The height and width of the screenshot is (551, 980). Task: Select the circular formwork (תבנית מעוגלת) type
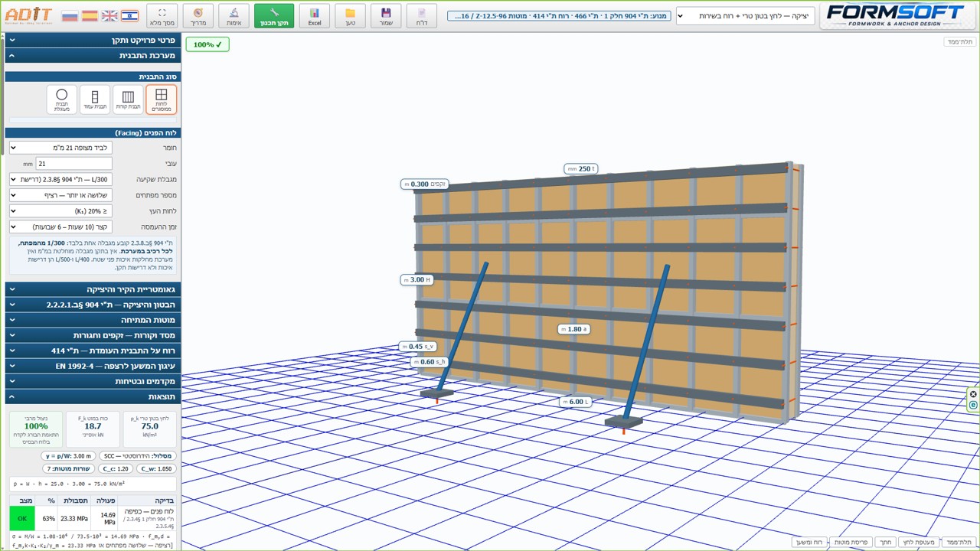pos(62,99)
